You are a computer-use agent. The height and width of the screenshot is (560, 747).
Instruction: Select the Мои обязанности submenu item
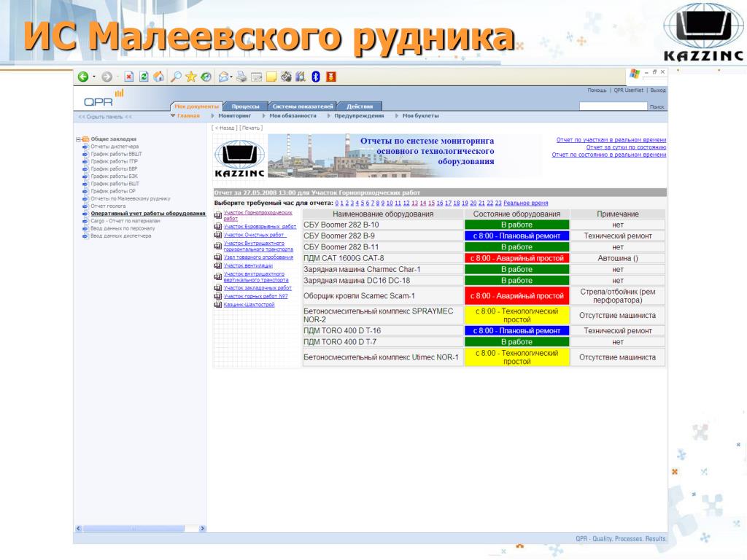(293, 116)
